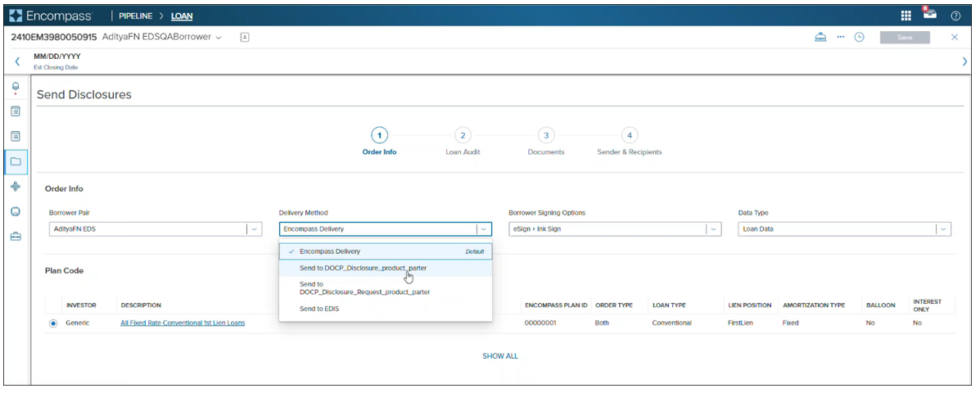Open the borrower contact card icon
The width and height of the screenshot is (980, 393).
click(245, 38)
